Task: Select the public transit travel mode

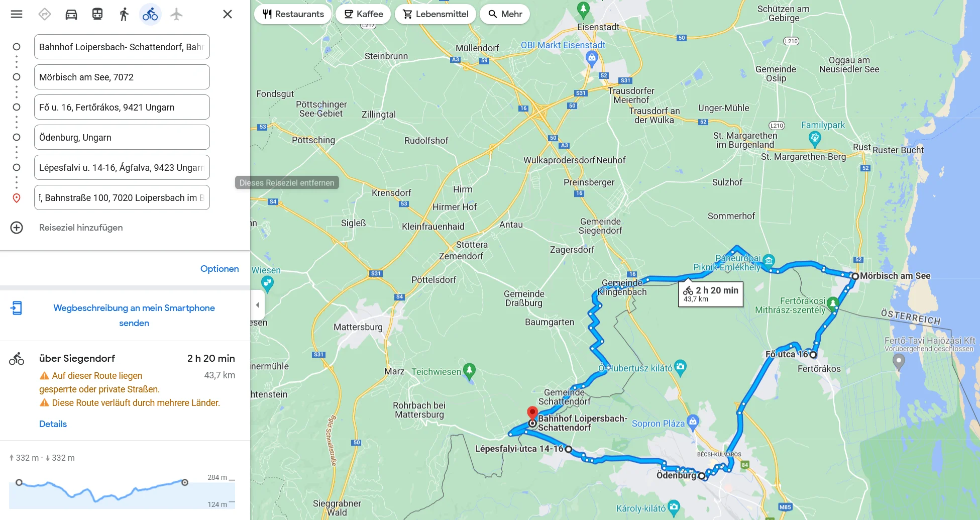Action: pyautogui.click(x=97, y=14)
